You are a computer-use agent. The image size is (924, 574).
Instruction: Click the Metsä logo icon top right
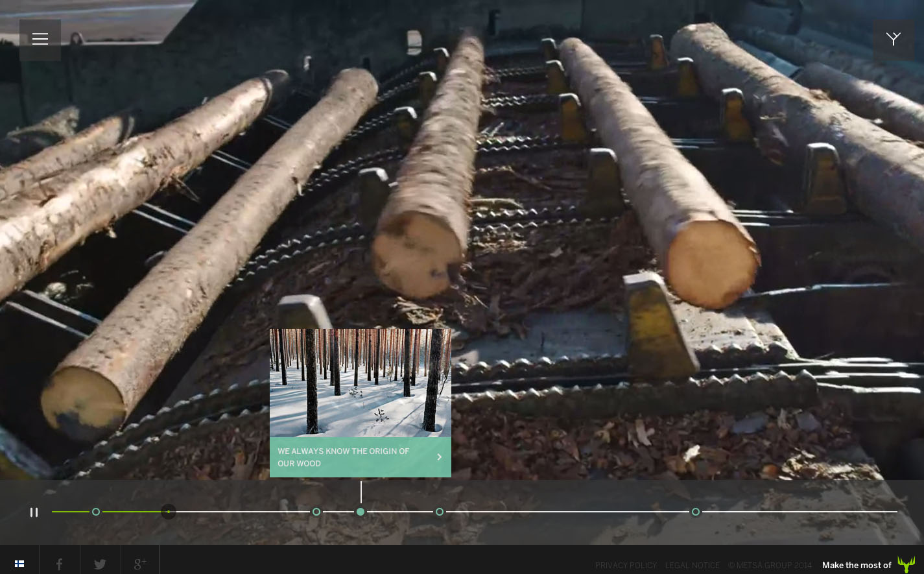(894, 40)
